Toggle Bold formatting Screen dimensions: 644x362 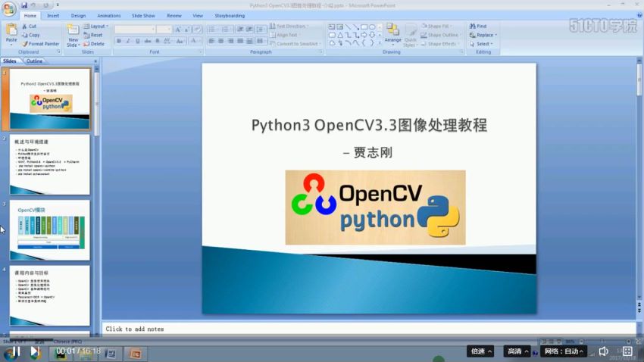tap(119, 41)
